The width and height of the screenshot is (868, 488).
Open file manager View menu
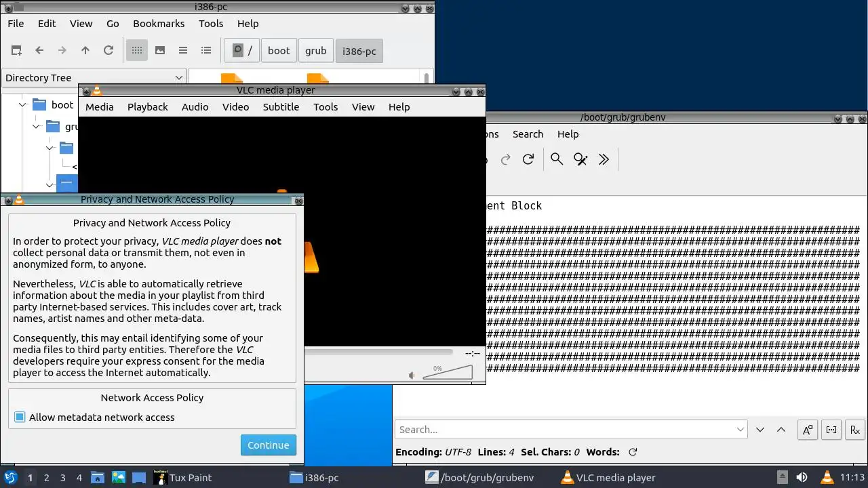point(81,23)
